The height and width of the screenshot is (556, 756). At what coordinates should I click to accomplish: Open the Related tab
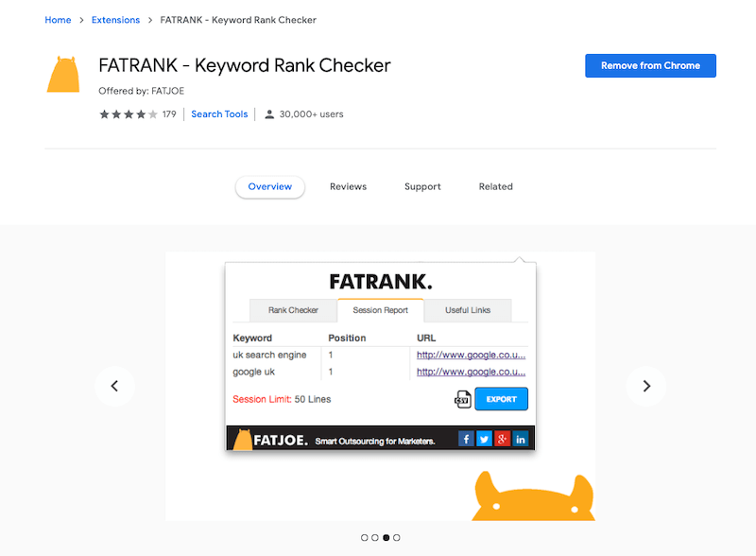(x=495, y=187)
